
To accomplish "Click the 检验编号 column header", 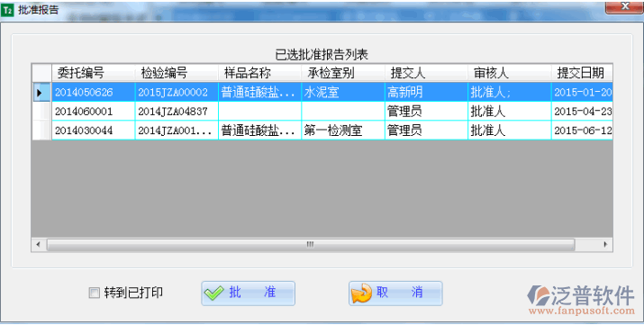I will tap(177, 73).
